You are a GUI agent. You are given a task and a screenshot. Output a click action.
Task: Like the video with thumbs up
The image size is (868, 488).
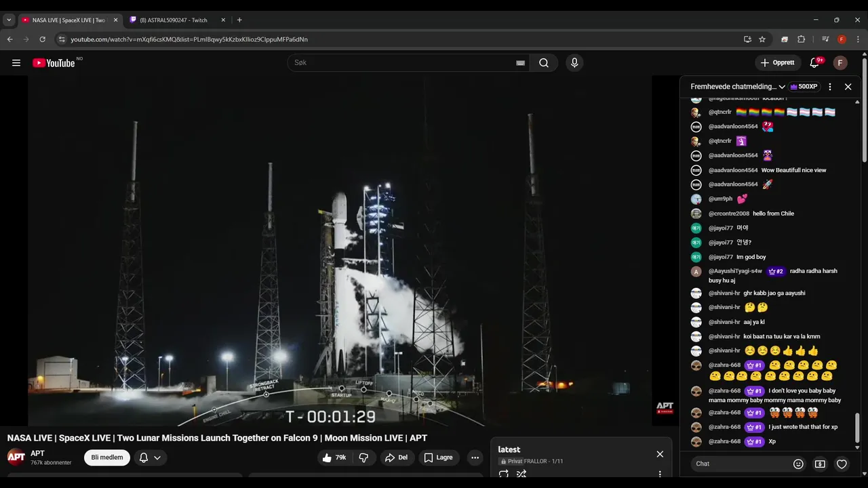coord(334,457)
